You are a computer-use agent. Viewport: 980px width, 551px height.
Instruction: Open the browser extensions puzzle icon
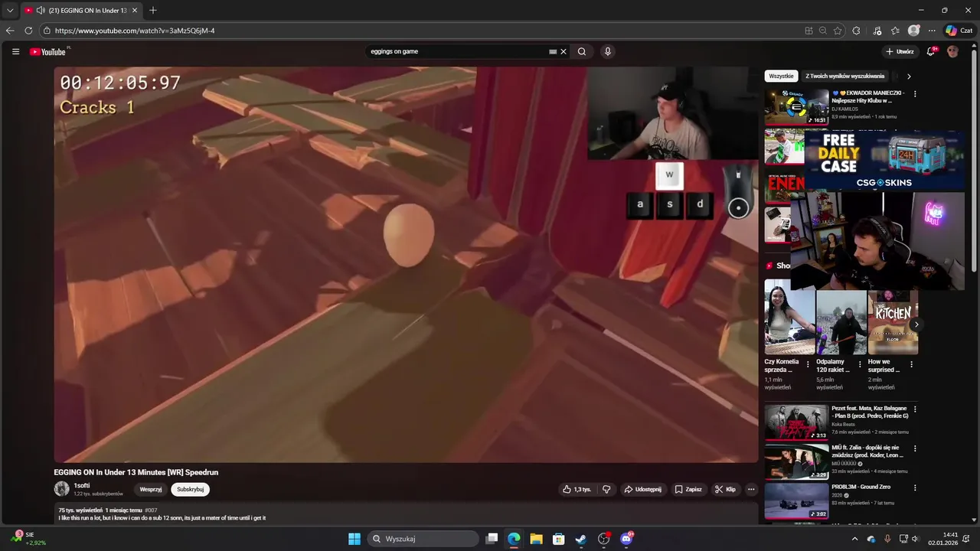click(x=856, y=31)
